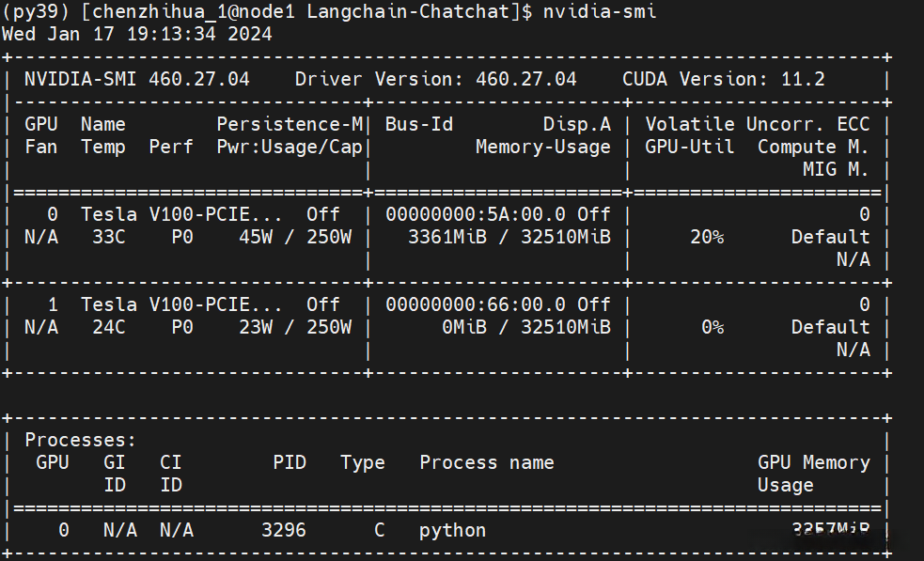Click the Volatile Uncorr. ECC header
Viewport: 924px width, 561px height.
(x=758, y=124)
